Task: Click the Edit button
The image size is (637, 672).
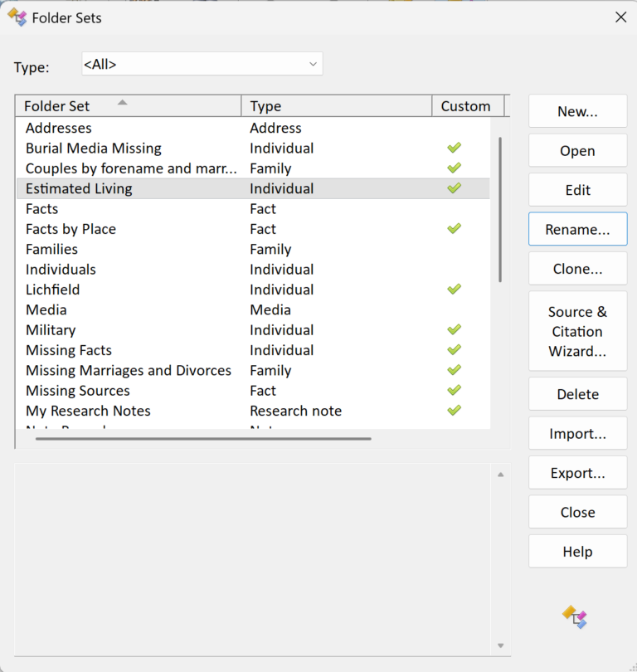Action: click(x=577, y=190)
